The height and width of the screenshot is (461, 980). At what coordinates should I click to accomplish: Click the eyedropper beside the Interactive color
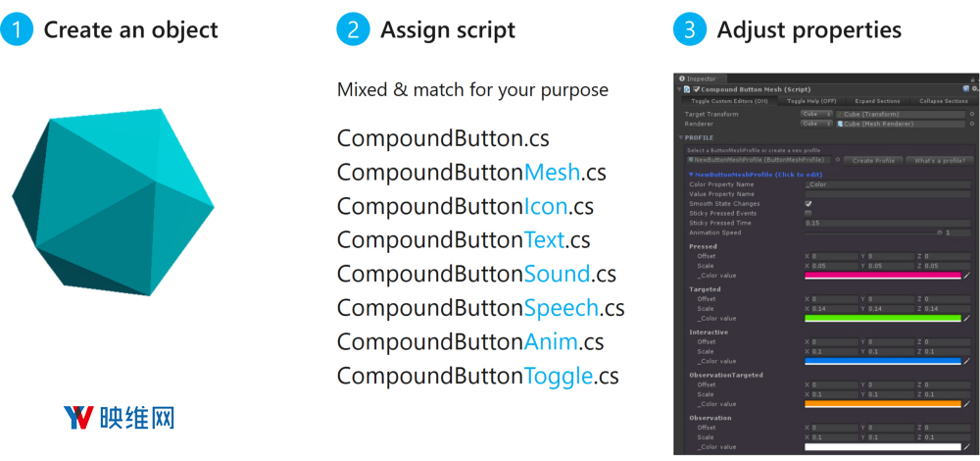tap(967, 361)
